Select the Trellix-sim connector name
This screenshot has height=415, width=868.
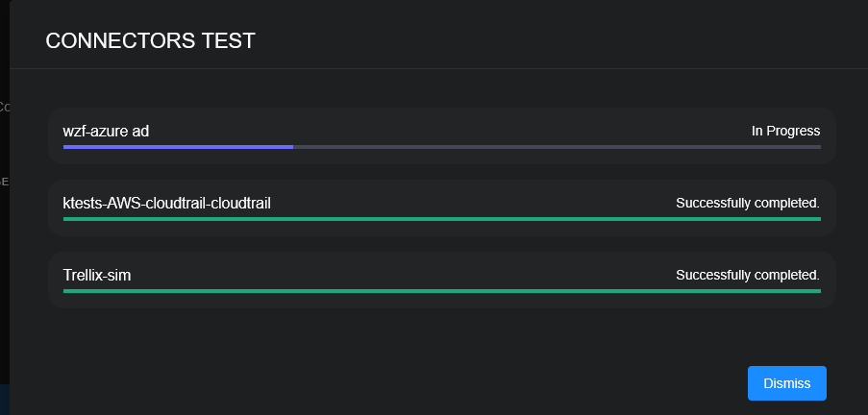pyautogui.click(x=97, y=275)
